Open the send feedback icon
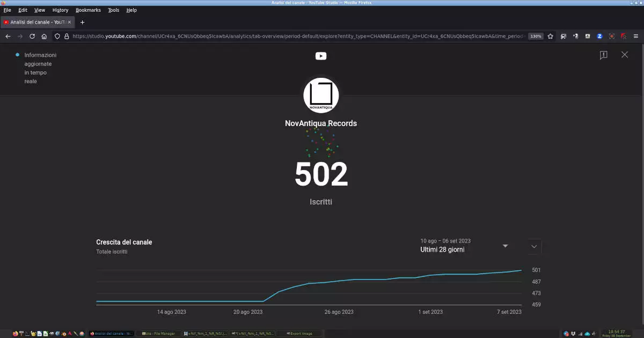 (x=604, y=55)
